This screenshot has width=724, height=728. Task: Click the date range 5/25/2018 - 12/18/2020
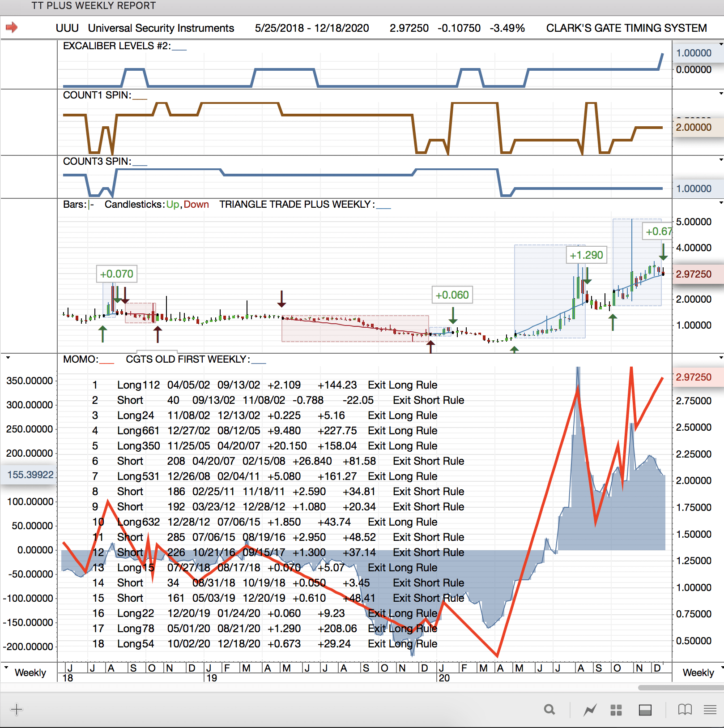tap(312, 28)
